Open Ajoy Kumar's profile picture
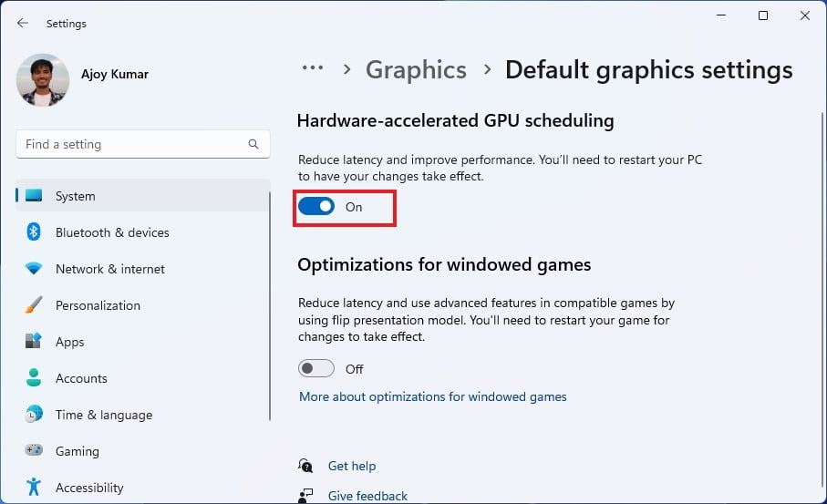The height and width of the screenshot is (504, 827). [x=43, y=80]
